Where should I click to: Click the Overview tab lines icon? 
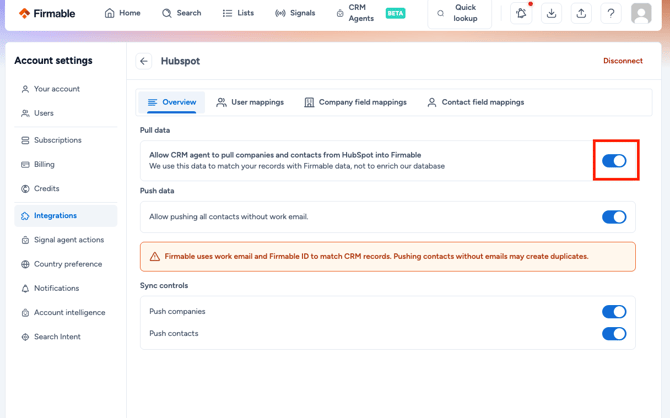[153, 102]
